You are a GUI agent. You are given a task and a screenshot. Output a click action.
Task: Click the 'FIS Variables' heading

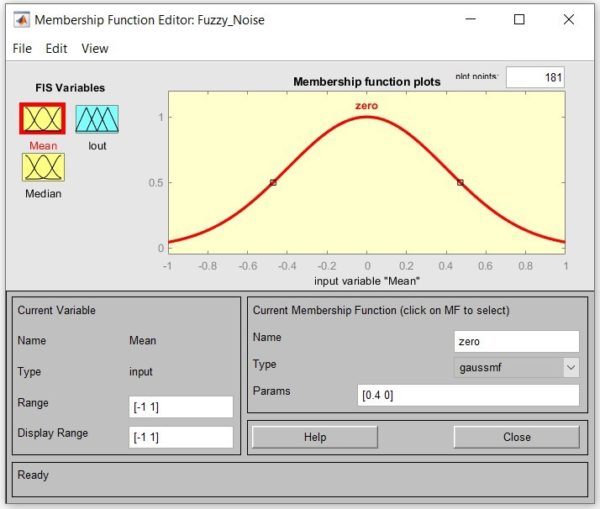click(70, 88)
